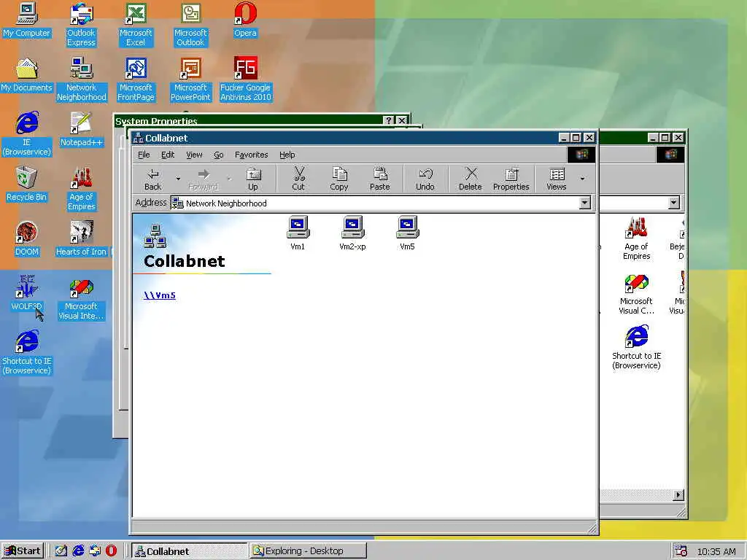Launch Outlook Express from Quick Launch
Image resolution: width=747 pixels, height=560 pixels.
[x=95, y=551]
